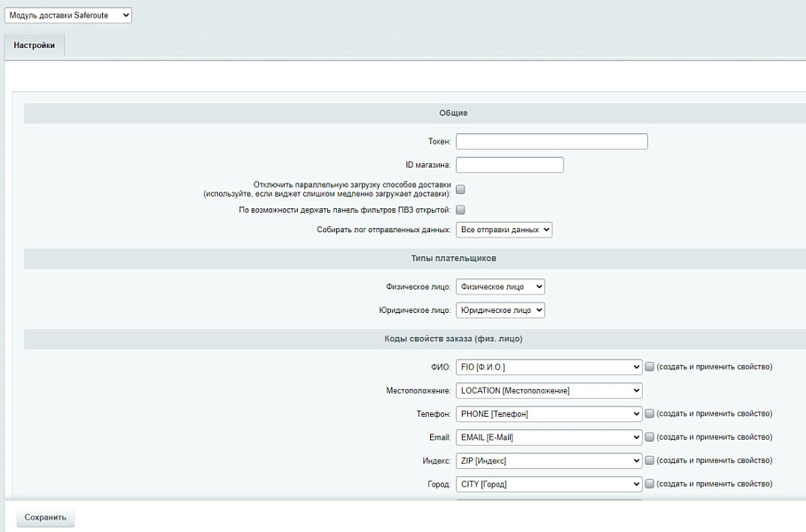Open the Модуль доставки Saferoute module dropdown
The width and height of the screenshot is (806, 532).
coord(68,15)
